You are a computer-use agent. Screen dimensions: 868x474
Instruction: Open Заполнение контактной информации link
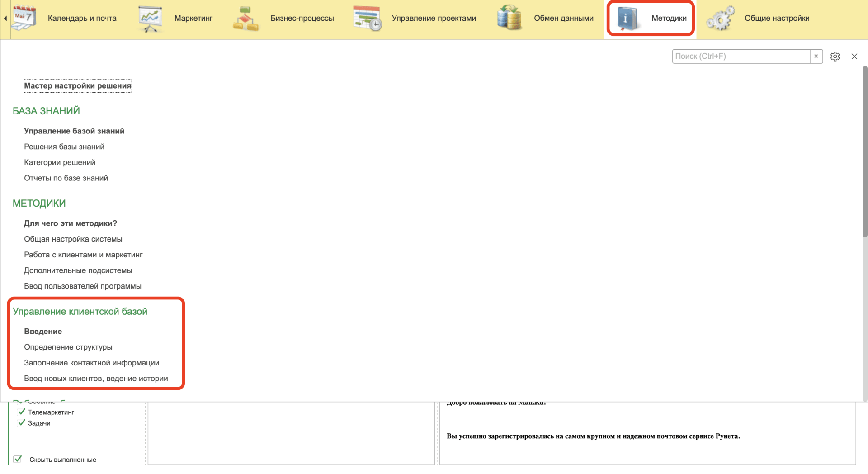coord(91,363)
